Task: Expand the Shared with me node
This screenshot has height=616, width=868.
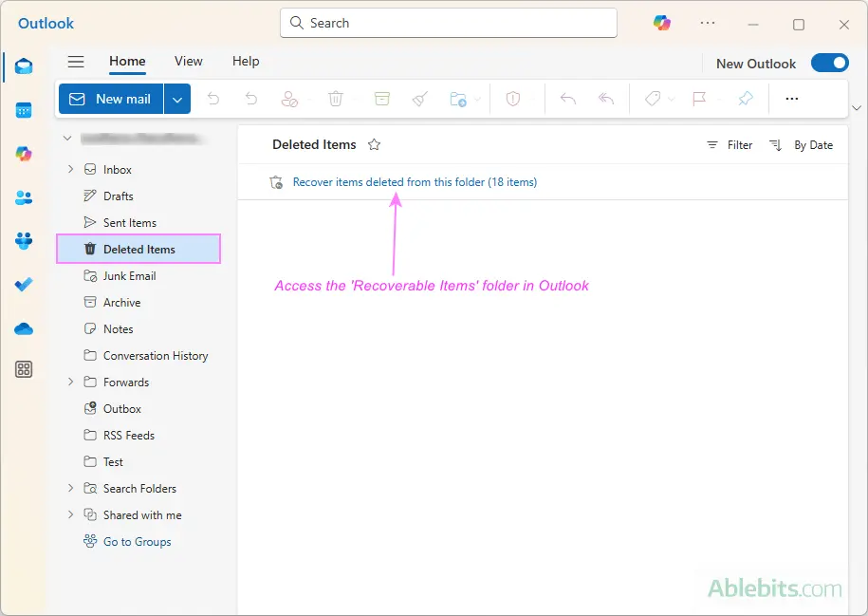Action: click(x=70, y=514)
